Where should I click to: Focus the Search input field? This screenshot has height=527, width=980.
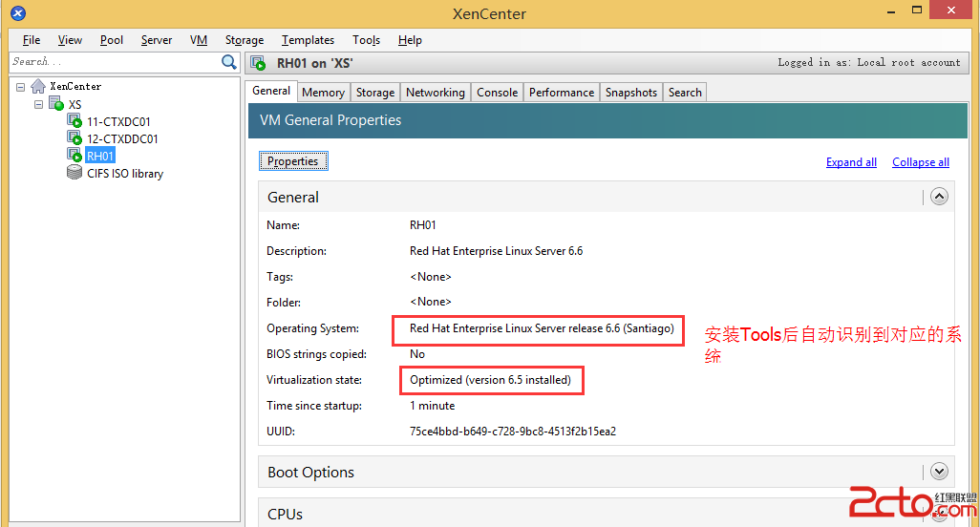116,62
